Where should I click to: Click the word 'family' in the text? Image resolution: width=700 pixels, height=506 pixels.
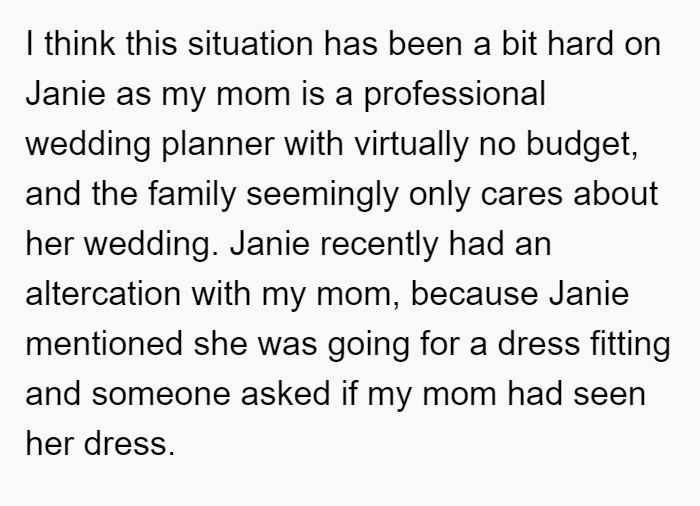(x=192, y=195)
